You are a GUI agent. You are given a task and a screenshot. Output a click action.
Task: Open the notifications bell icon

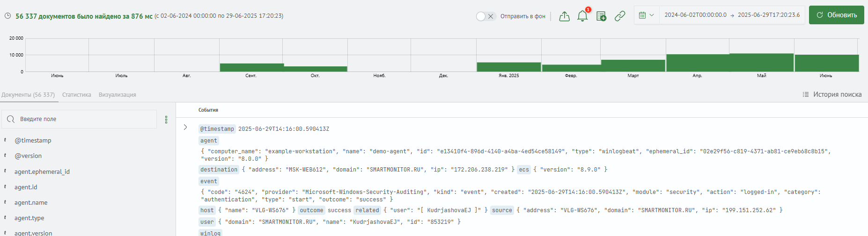tap(582, 16)
